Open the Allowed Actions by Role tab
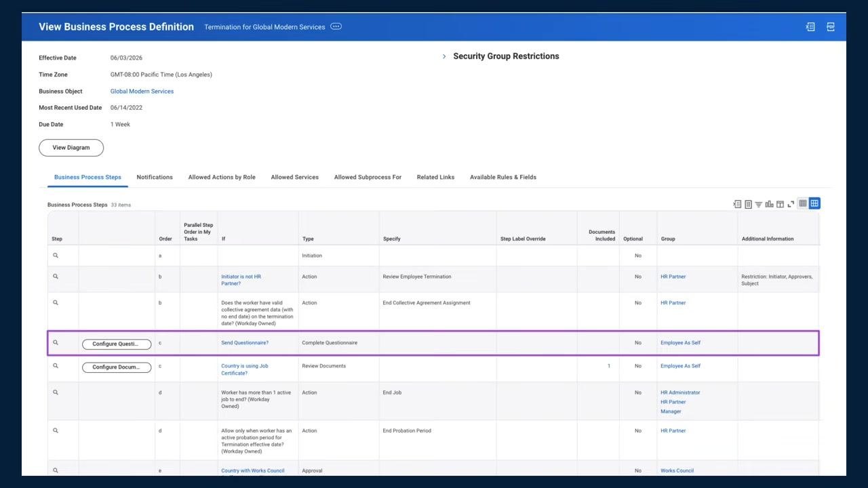The image size is (868, 488). tap(222, 178)
